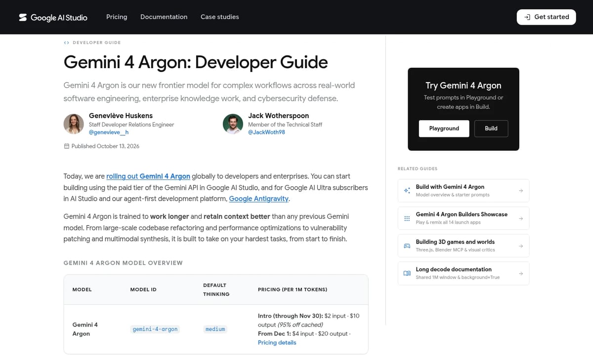Open the Google Antigravity link
The width and height of the screenshot is (593, 364).
[259, 199]
